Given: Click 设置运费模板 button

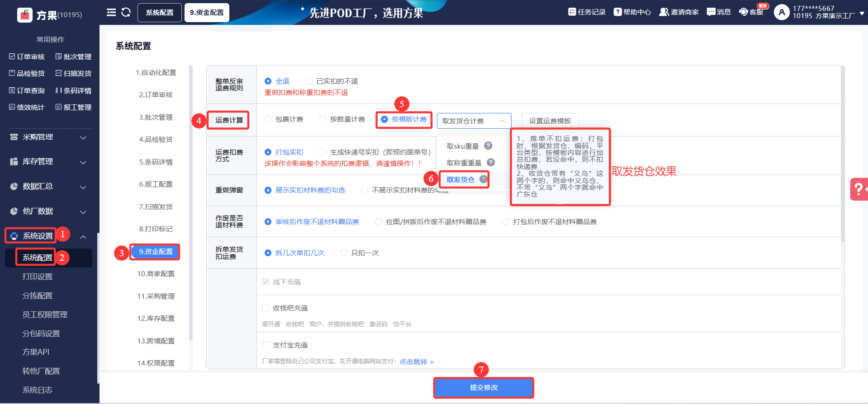Looking at the screenshot, I should coord(550,121).
